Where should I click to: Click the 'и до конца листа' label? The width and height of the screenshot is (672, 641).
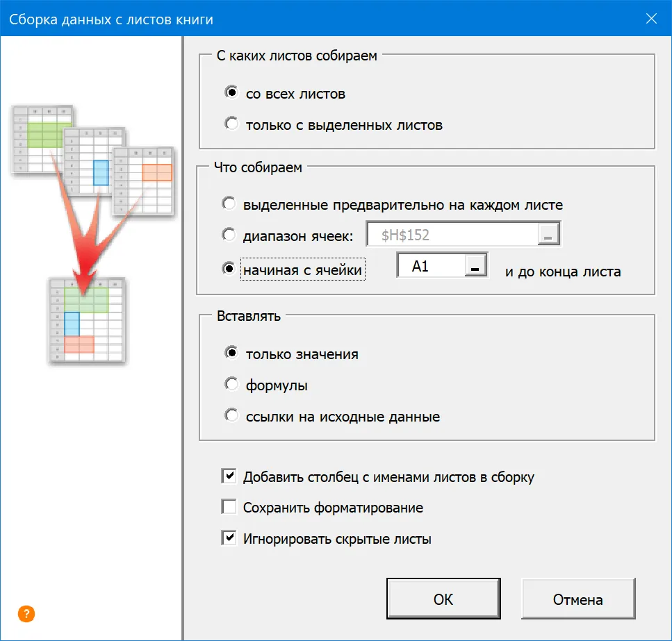(x=563, y=272)
